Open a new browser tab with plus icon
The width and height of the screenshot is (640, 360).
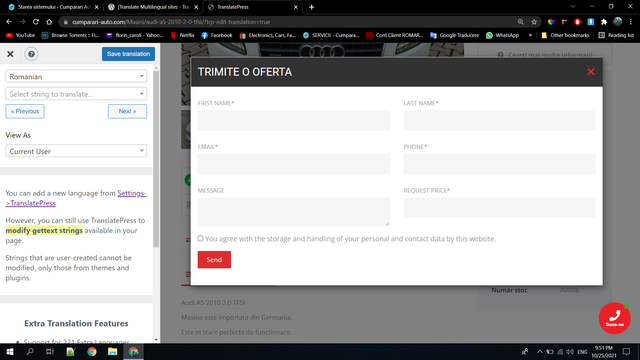point(311,7)
